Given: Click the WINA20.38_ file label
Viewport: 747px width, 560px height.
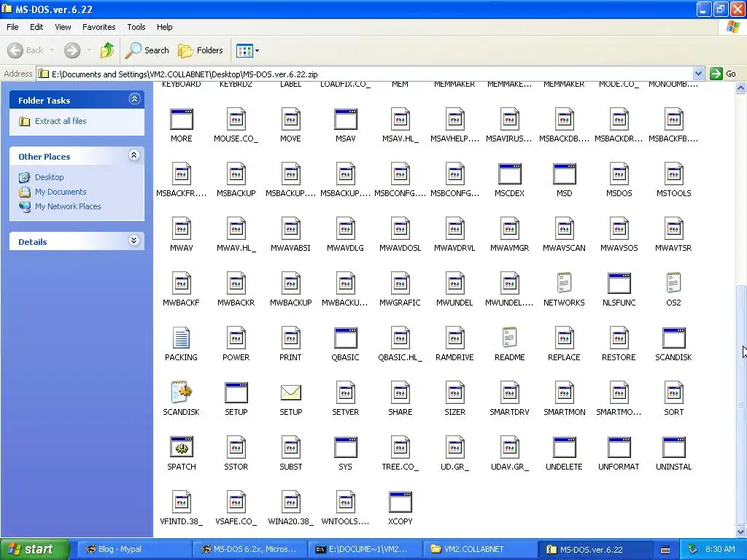Looking at the screenshot, I should 290,521.
